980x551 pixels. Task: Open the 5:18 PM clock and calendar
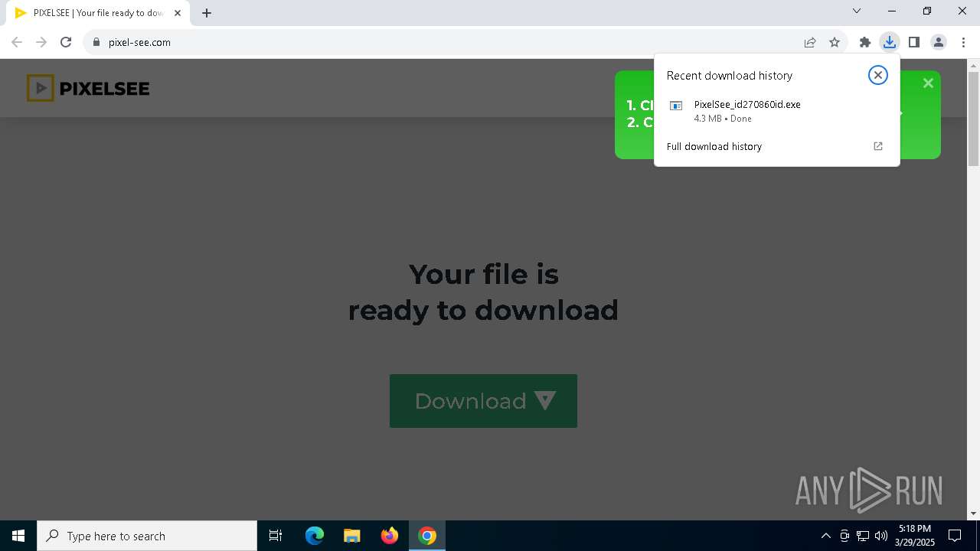coord(915,536)
